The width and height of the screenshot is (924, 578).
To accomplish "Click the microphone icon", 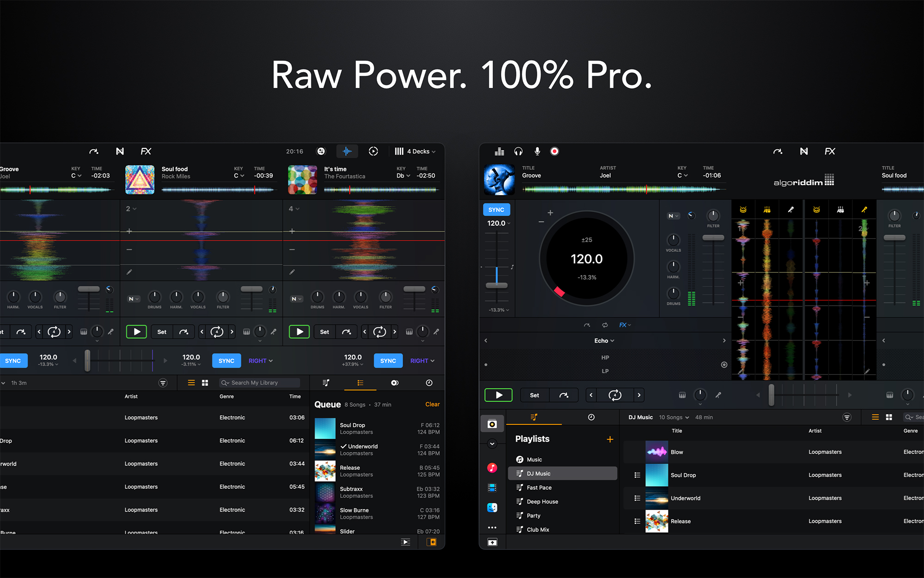I will [x=537, y=151].
